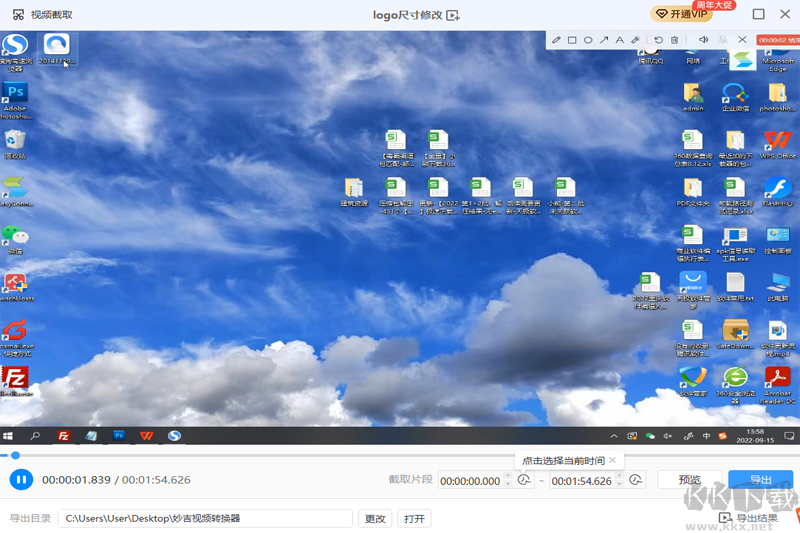Click the video progress slider handle
Image resolution: width=800 pixels, height=533 pixels.
pos(15,456)
